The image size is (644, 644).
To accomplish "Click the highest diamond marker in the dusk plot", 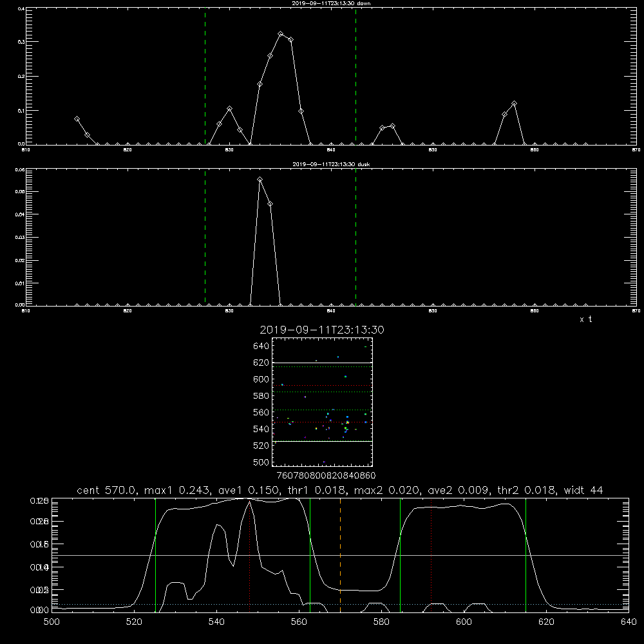I will pos(260,180).
